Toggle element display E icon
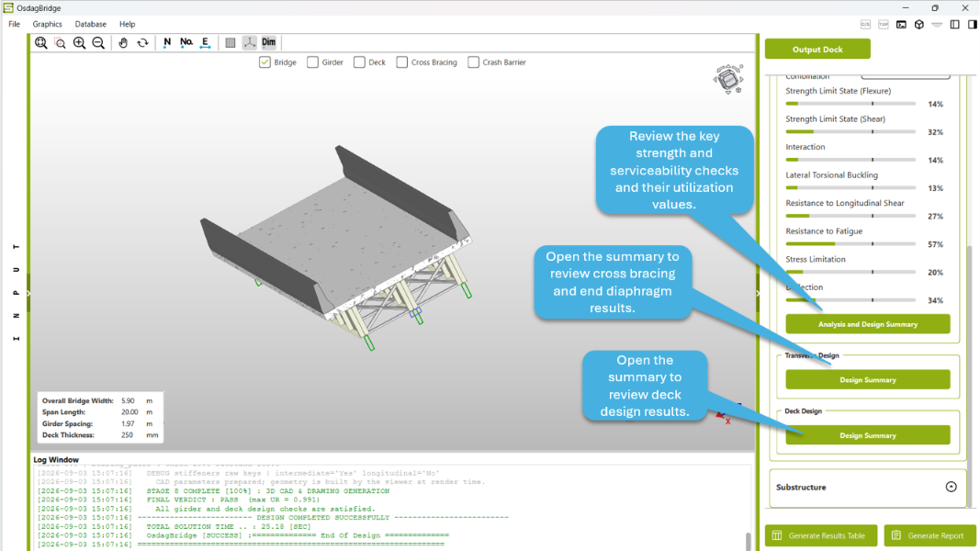The image size is (980, 551). click(205, 42)
